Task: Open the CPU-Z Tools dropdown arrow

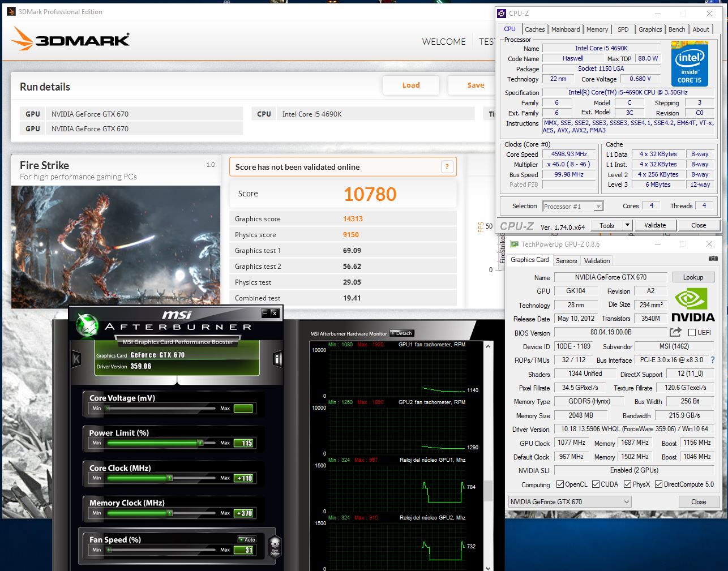Action: tap(627, 225)
